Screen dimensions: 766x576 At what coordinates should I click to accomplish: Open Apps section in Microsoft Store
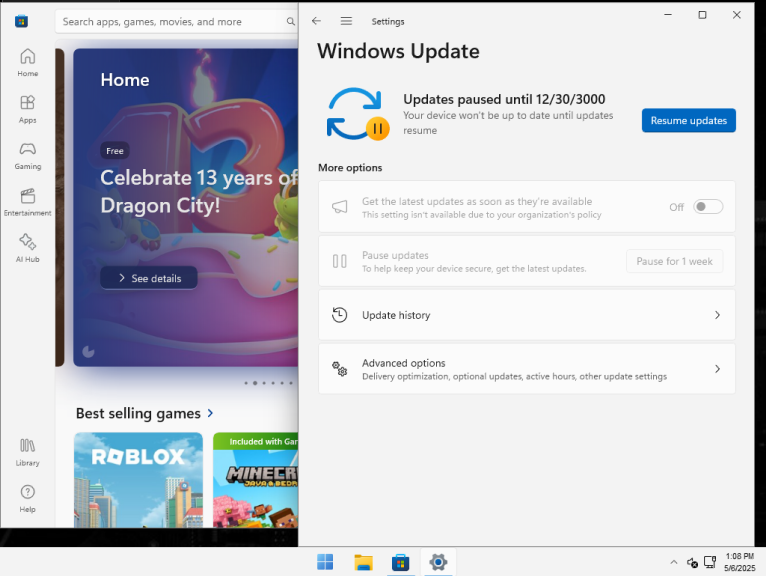27,109
